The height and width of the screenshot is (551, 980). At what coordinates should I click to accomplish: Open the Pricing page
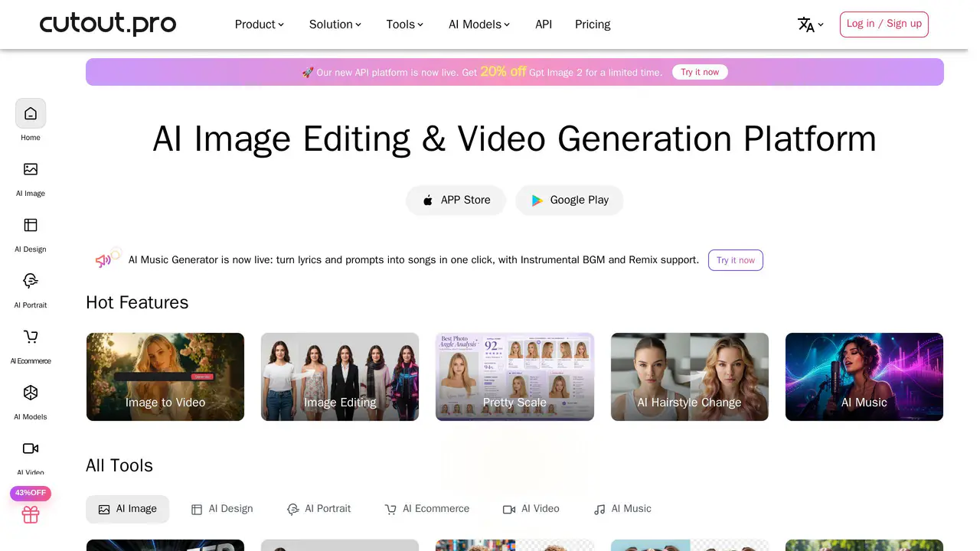593,24
